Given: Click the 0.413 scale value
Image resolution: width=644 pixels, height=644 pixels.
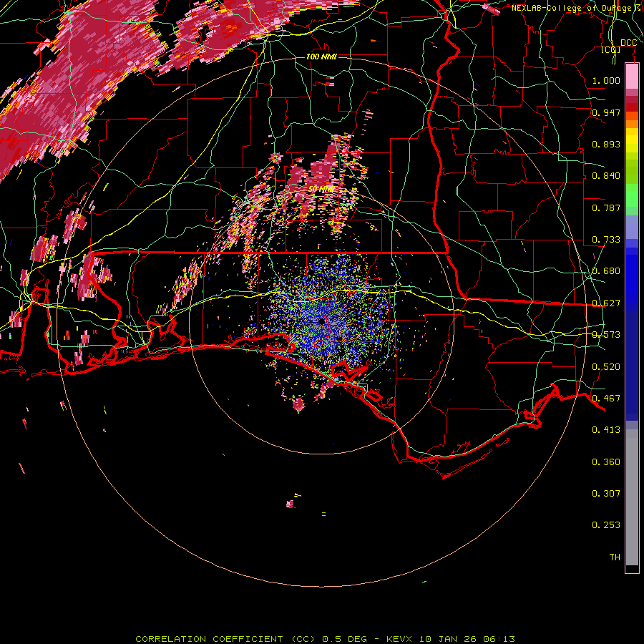Looking at the screenshot, I should (606, 430).
